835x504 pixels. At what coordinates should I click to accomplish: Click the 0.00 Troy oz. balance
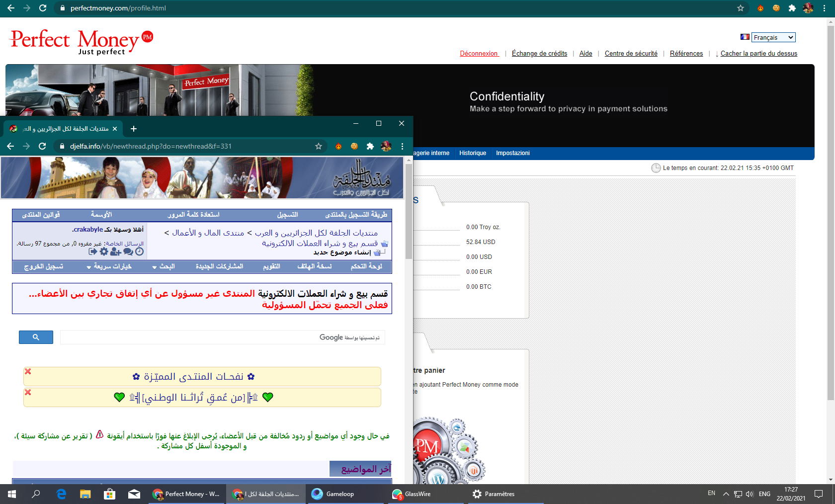click(483, 227)
